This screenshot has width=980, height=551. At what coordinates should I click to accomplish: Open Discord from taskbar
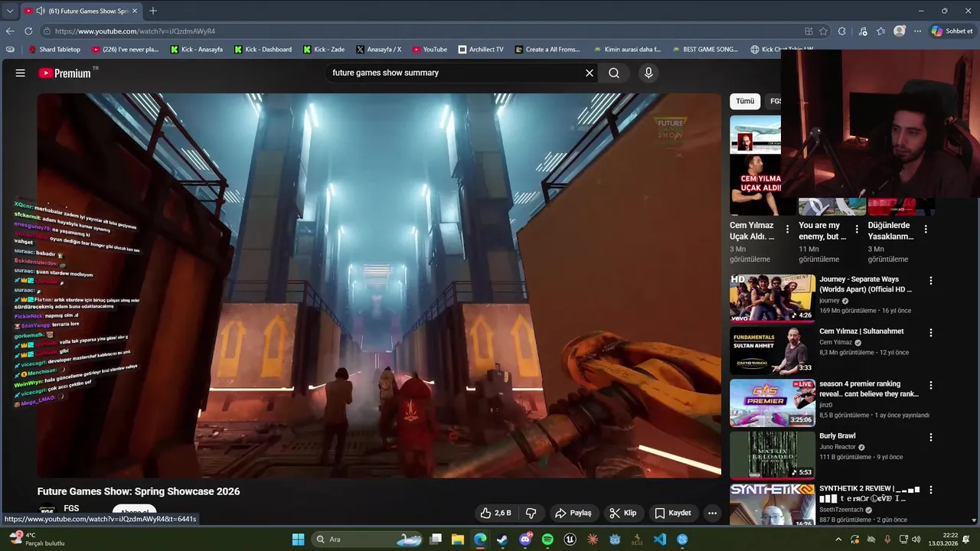pyautogui.click(x=525, y=540)
